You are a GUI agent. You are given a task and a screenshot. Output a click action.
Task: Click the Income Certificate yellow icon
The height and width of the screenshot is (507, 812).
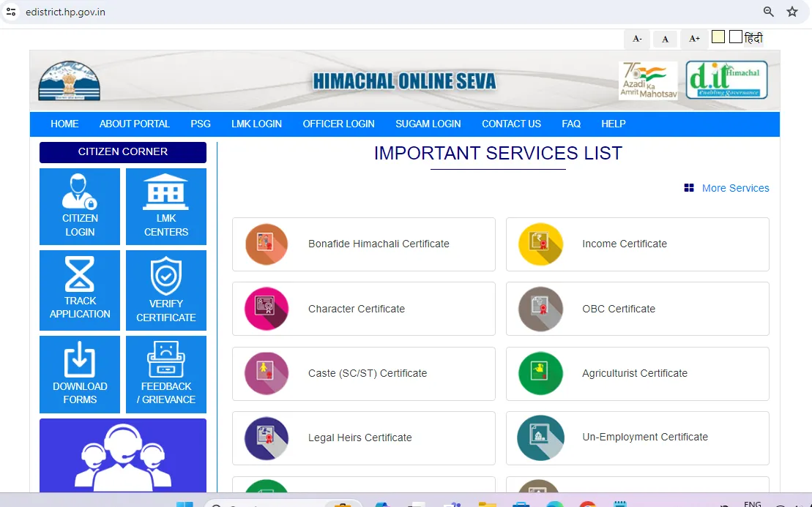540,244
